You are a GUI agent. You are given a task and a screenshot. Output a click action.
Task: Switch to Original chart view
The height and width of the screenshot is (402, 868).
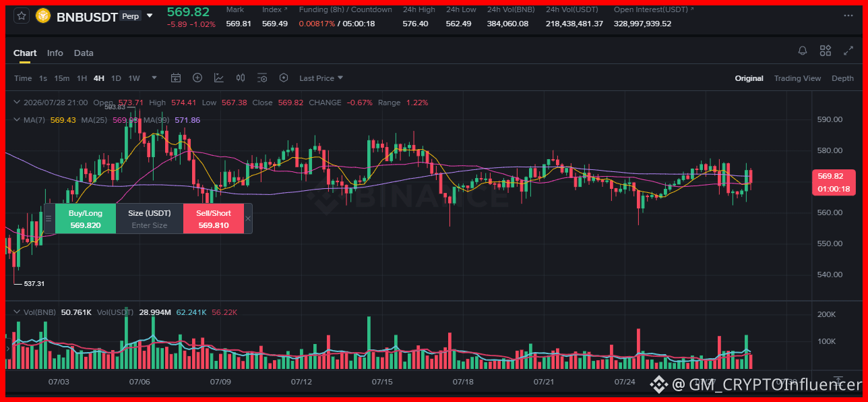(749, 78)
